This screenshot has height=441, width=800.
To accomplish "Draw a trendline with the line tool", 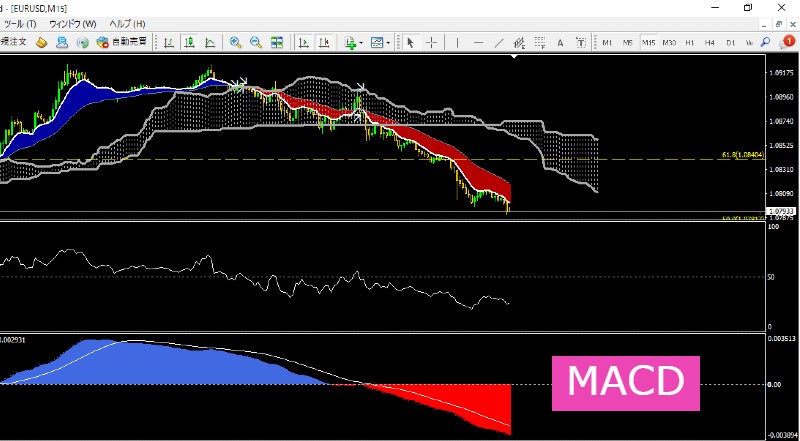I will 499,43.
